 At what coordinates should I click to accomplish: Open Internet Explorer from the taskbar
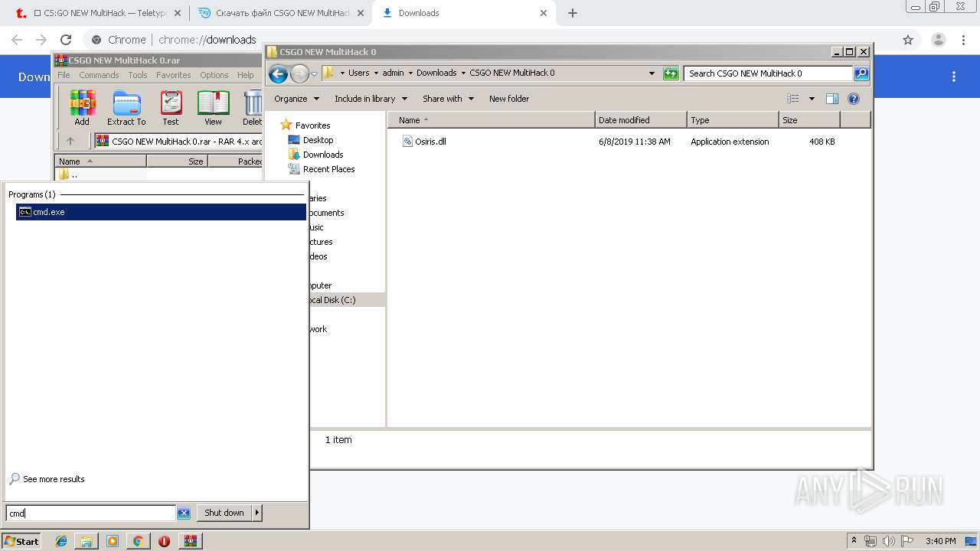[x=61, y=541]
